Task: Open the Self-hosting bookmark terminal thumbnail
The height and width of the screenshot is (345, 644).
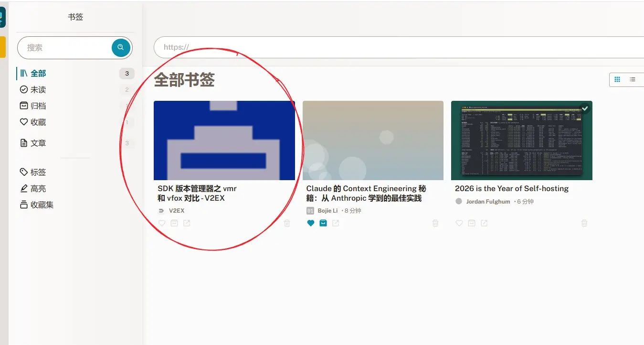Action: [x=521, y=140]
